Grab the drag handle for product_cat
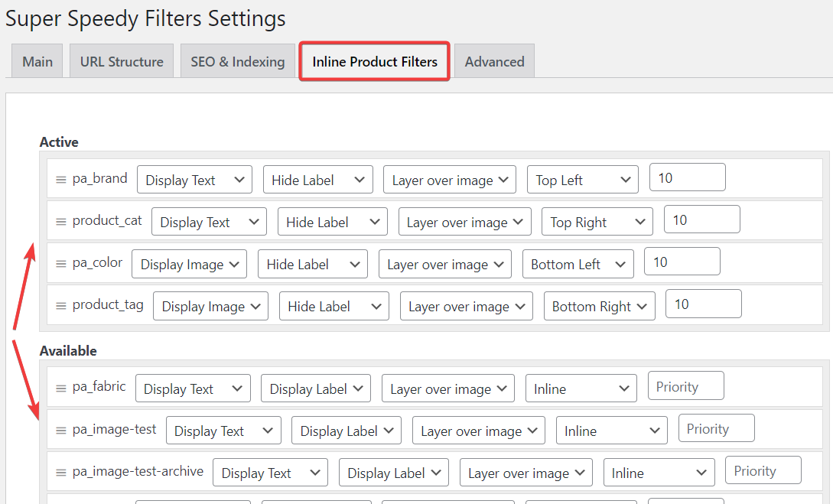The height and width of the screenshot is (504, 833). (61, 222)
